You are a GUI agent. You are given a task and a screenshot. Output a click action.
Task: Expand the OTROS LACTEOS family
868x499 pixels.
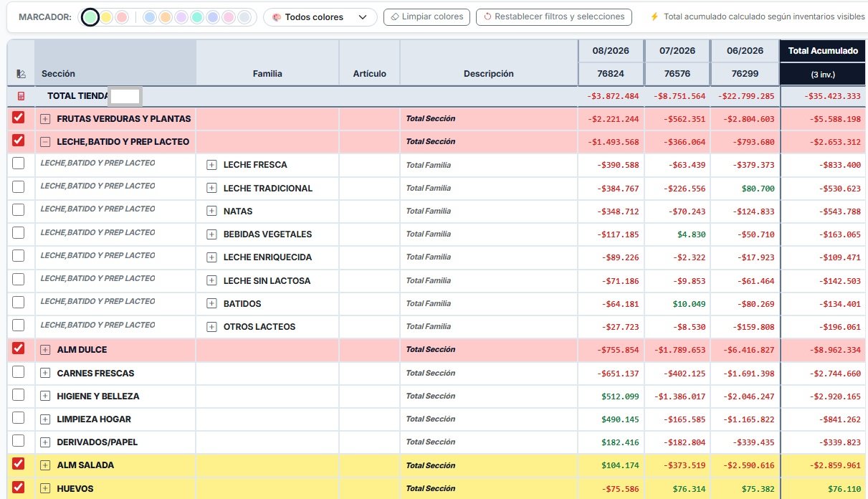pos(211,327)
